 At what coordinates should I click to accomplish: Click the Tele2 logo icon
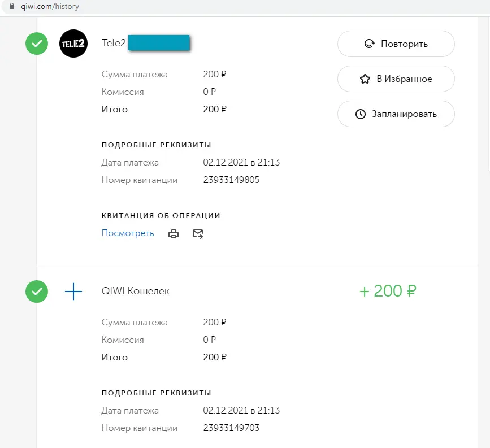pos(73,44)
